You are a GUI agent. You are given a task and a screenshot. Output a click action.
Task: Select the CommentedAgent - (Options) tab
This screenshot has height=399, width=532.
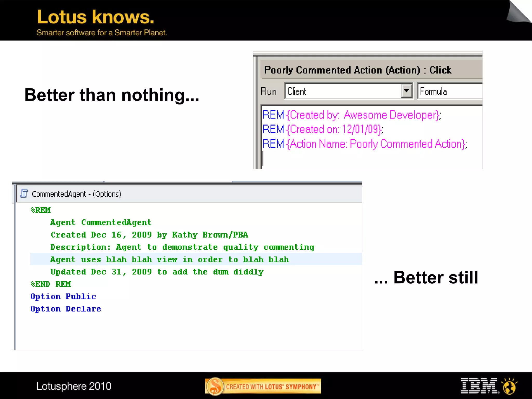tap(76, 194)
